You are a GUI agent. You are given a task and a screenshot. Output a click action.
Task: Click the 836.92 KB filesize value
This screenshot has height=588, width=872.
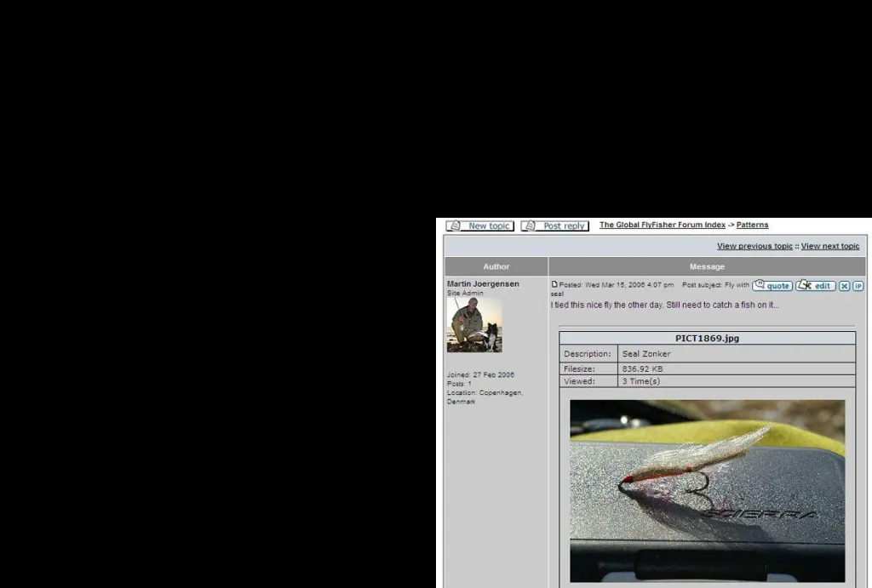(642, 368)
